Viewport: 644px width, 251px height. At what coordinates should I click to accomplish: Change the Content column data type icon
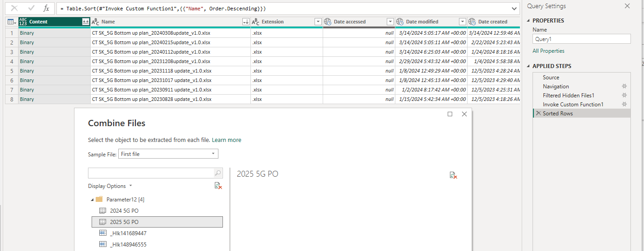click(23, 22)
